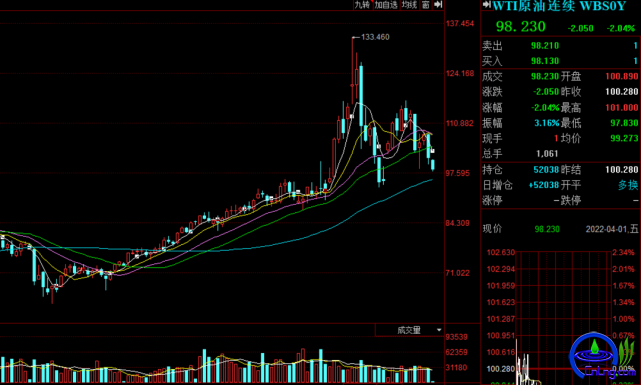
Task: Click the 九转 indicator button
Action: [x=362, y=4]
